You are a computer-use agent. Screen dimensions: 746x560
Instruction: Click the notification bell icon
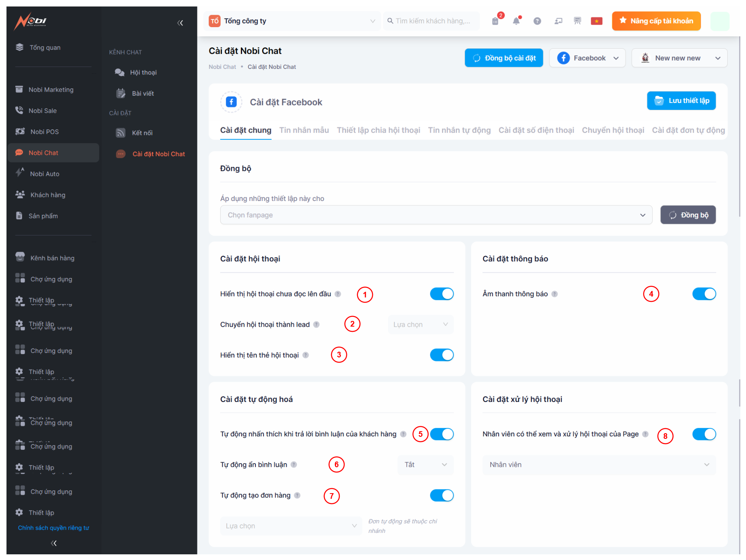(x=516, y=21)
